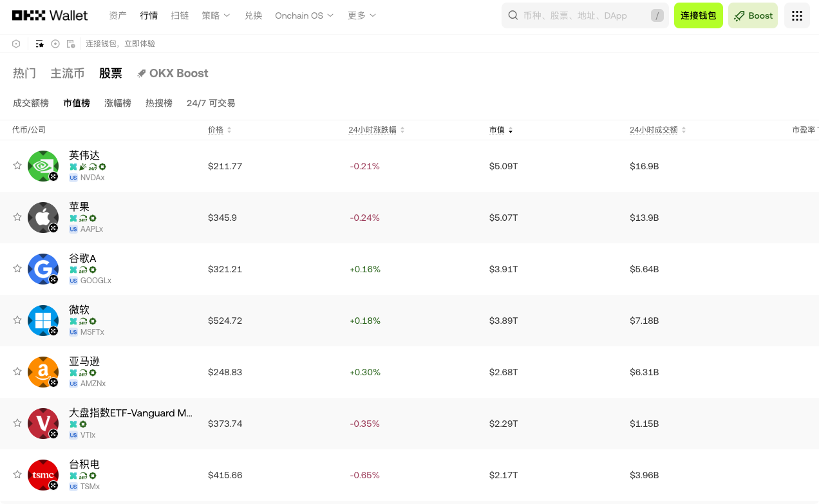Star the 台积电 row
Viewport: 819px width, 504px height.
pyautogui.click(x=17, y=474)
